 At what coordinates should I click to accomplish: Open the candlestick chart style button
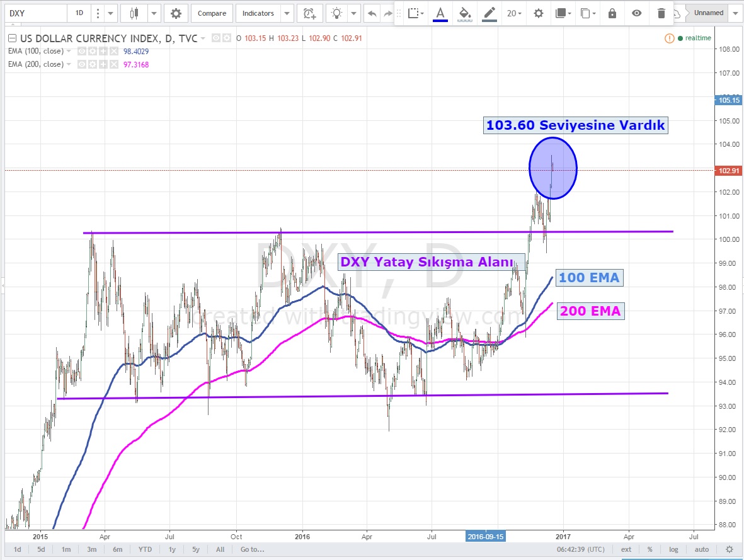point(134,13)
